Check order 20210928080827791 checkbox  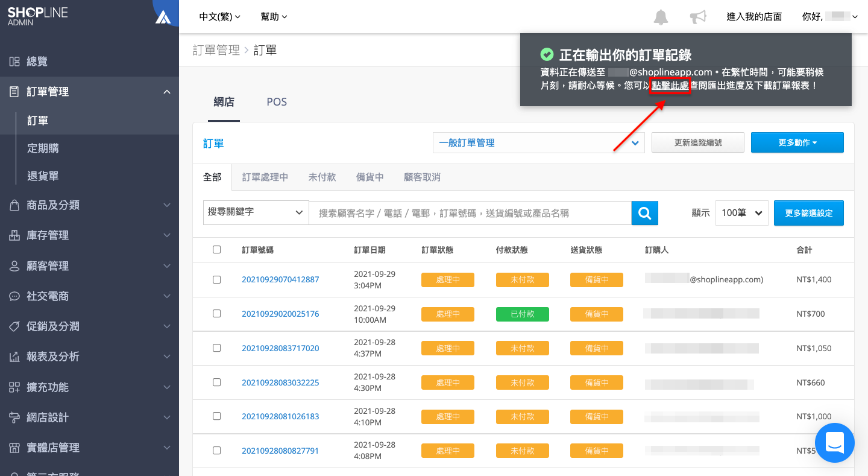click(x=217, y=451)
